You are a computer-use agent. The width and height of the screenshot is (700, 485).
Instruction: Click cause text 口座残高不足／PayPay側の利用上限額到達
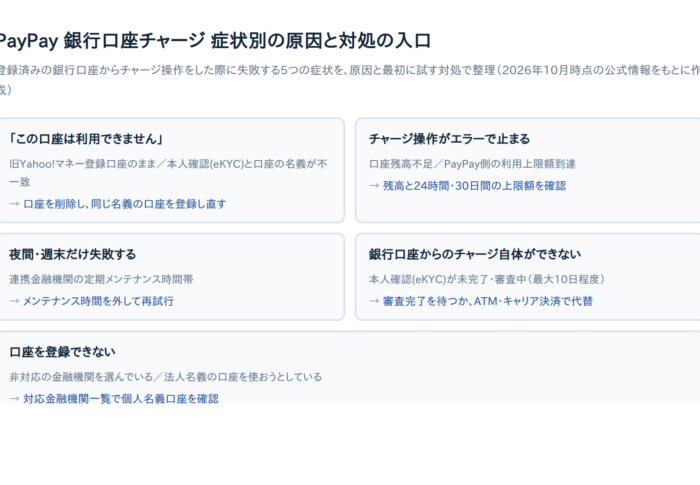472,164
